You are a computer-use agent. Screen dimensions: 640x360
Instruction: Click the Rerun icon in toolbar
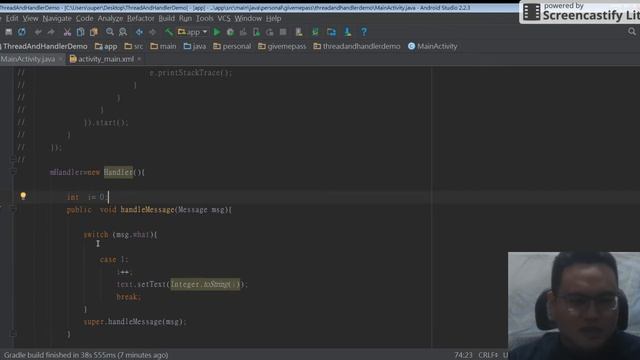[269, 32]
